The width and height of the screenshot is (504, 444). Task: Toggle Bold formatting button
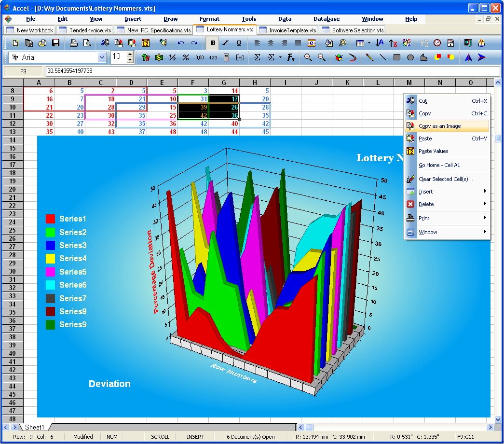[x=212, y=43]
